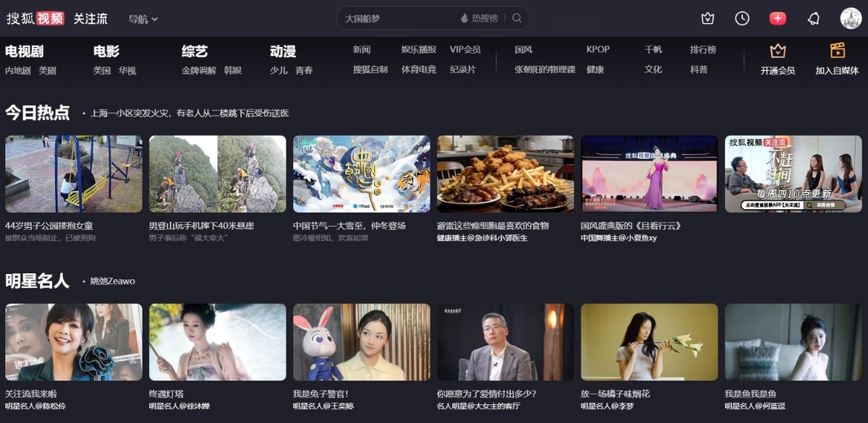The image size is (868, 423).
Task: Click the red plus upload button
Action: (778, 19)
